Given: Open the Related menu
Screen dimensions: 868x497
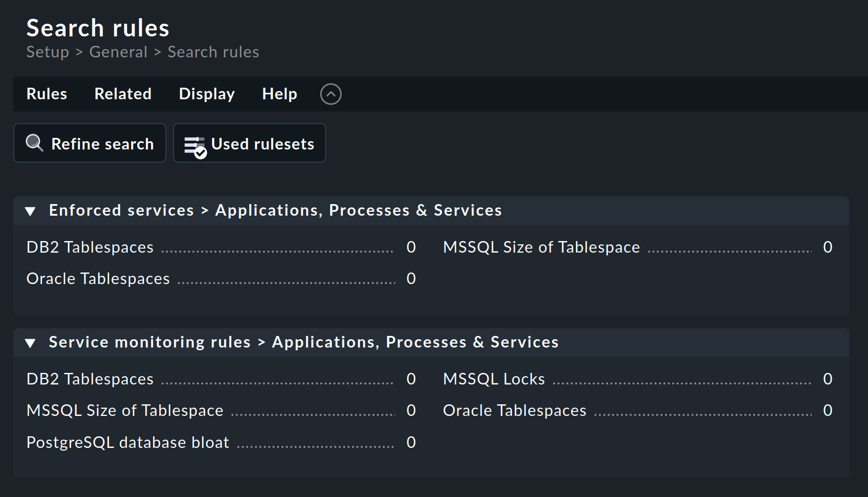Looking at the screenshot, I should click(123, 94).
